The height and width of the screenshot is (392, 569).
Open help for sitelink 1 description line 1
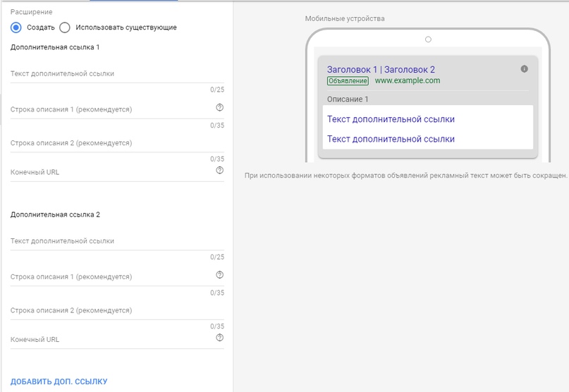point(219,107)
